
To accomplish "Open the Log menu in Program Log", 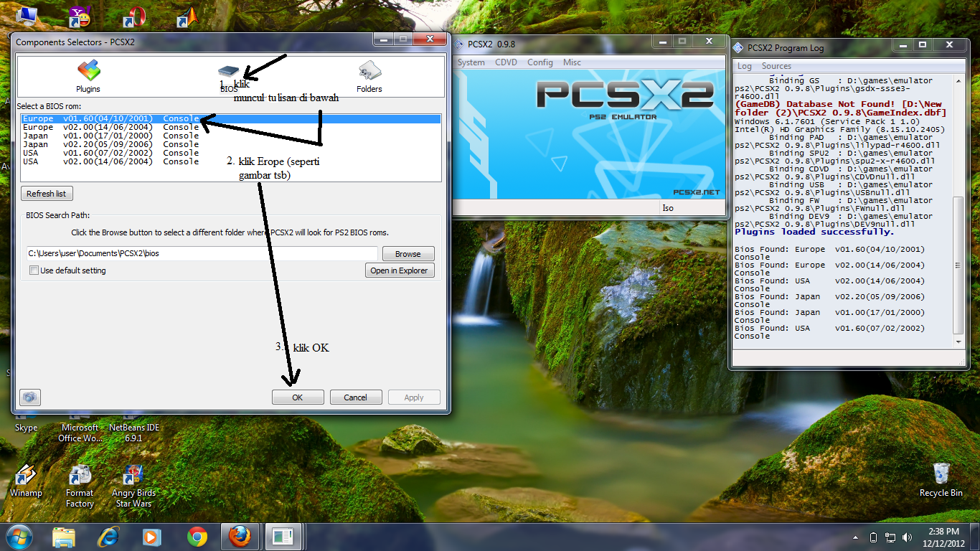I will (745, 66).
